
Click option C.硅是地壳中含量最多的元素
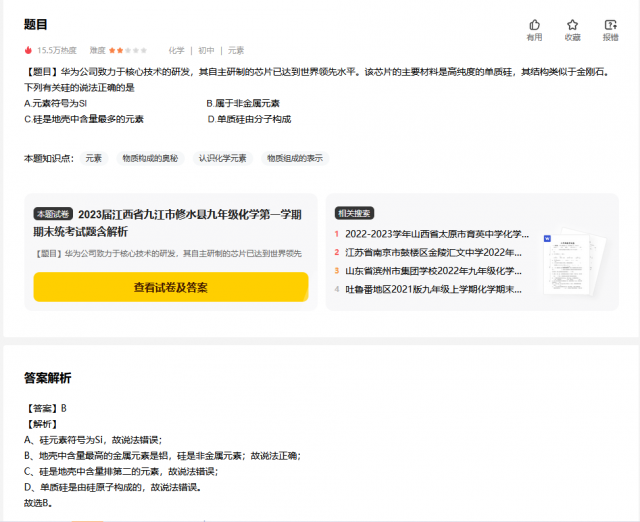84,119
